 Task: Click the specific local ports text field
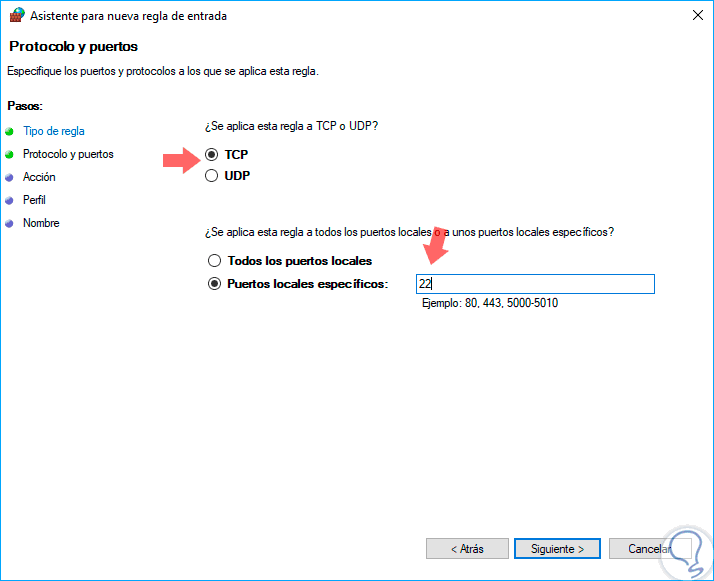tap(535, 284)
